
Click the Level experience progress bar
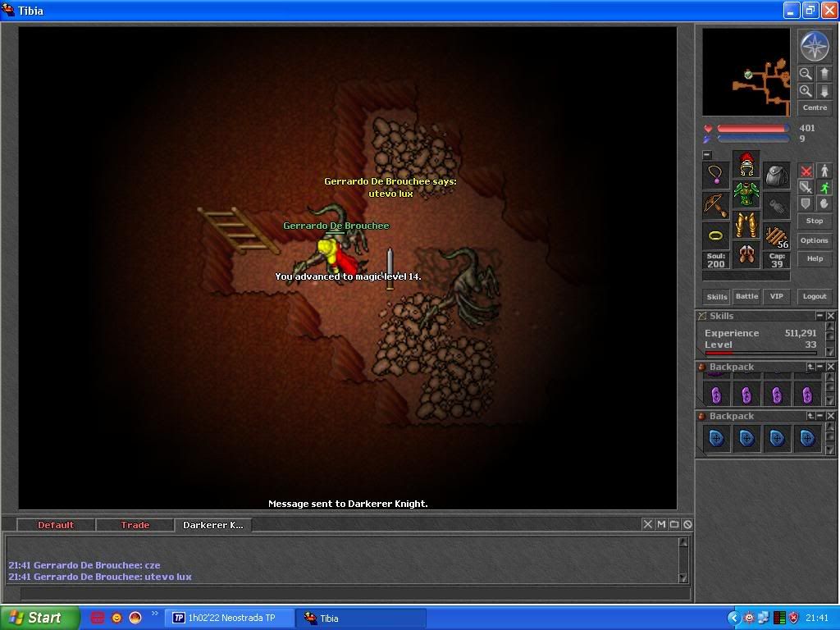coord(761,353)
